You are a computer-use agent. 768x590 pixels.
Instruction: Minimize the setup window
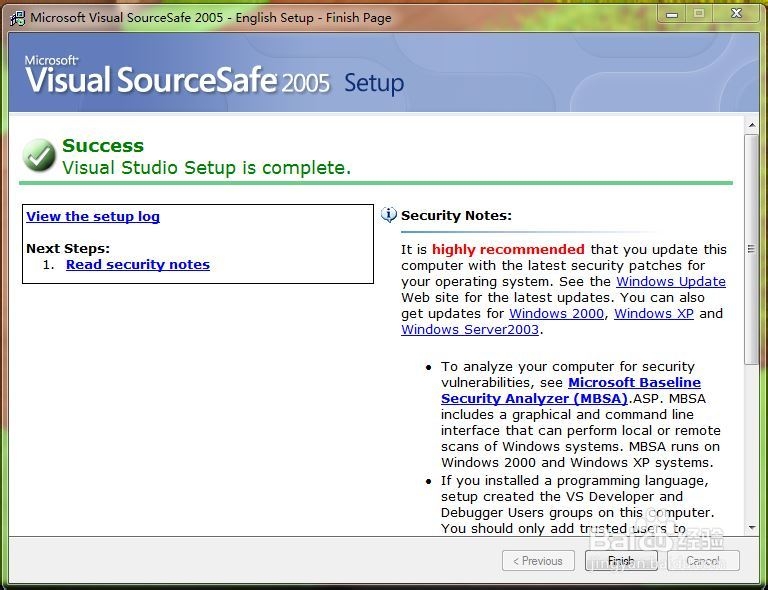tap(672, 14)
